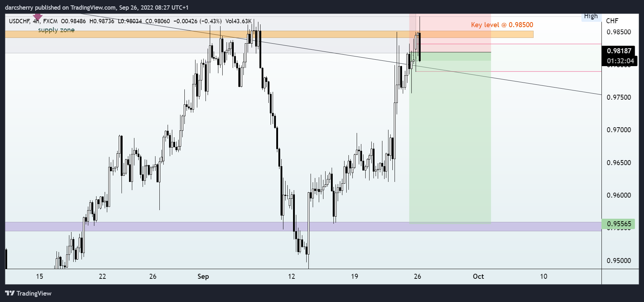Click the 'Sep' date label on the time axis

[203, 276]
